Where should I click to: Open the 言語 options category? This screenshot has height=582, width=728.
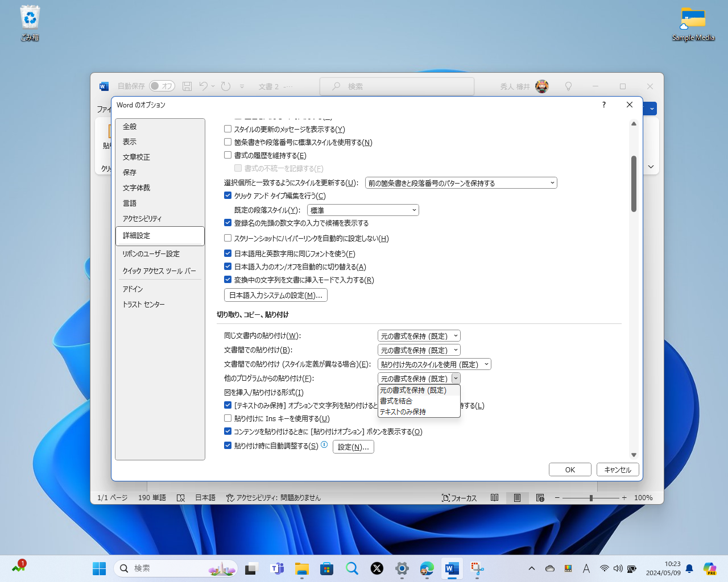coord(160,203)
